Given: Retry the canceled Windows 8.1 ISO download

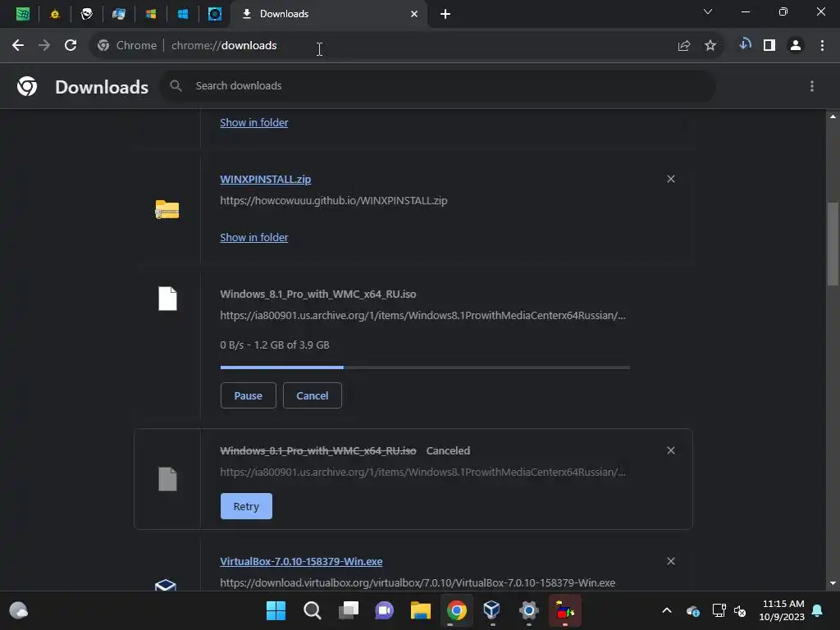Looking at the screenshot, I should pyautogui.click(x=246, y=506).
